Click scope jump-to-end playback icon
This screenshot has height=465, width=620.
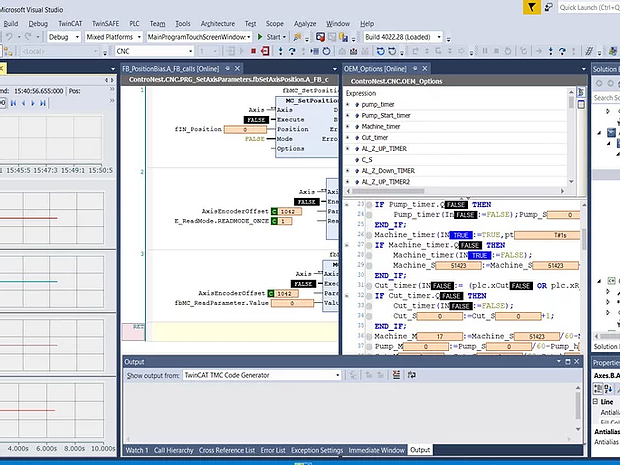click(43, 103)
